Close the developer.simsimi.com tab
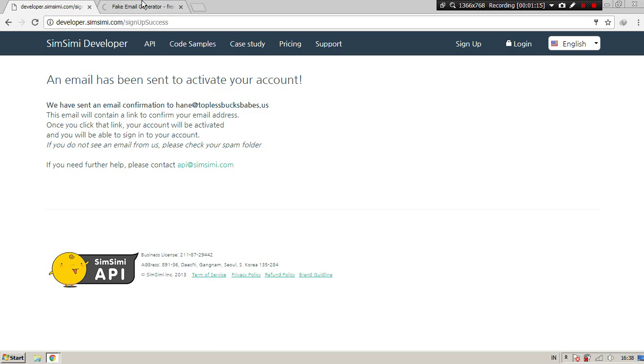 [89, 7]
